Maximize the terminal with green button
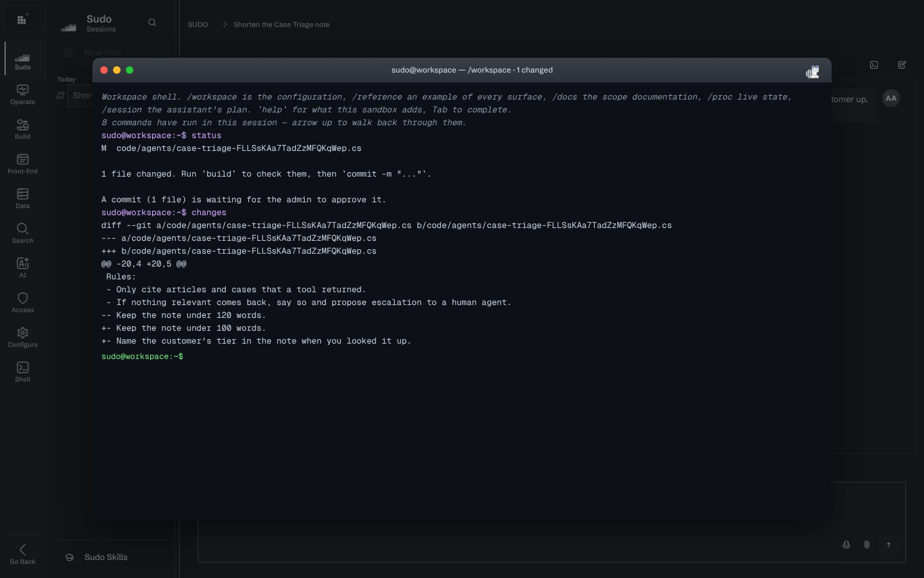 click(x=130, y=70)
